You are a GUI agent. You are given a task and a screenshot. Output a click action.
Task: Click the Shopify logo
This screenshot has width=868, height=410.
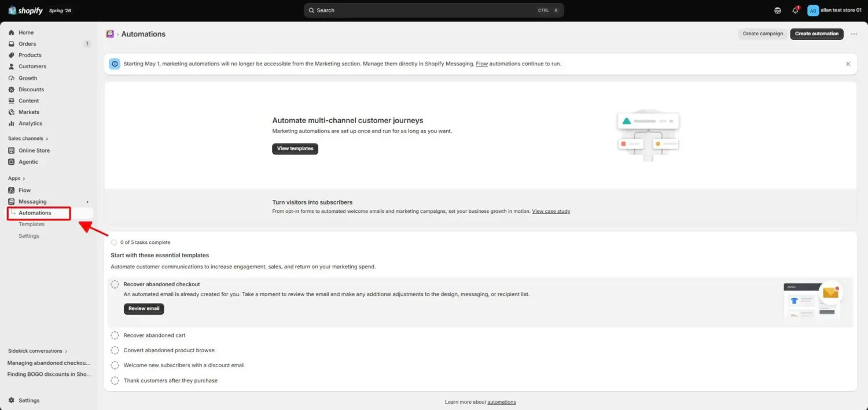pos(25,10)
